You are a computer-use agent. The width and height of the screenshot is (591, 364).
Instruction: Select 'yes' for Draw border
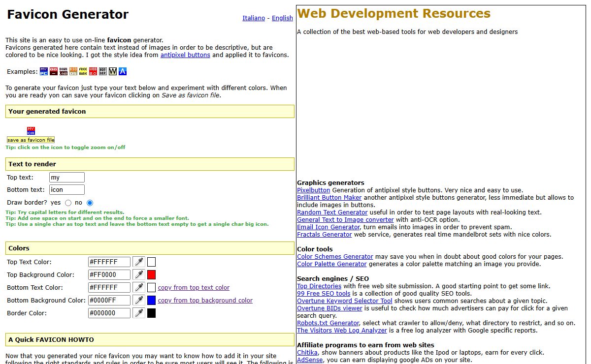coord(68,203)
